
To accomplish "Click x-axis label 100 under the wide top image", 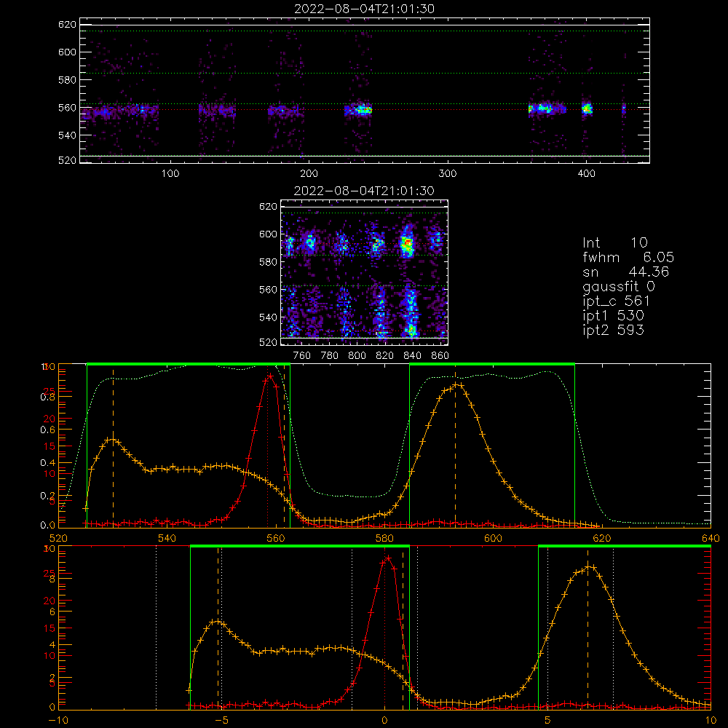I will pos(170,173).
